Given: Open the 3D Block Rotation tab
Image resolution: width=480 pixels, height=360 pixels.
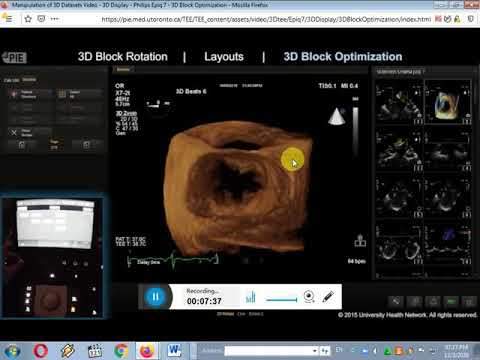Looking at the screenshot, I should [123, 57].
